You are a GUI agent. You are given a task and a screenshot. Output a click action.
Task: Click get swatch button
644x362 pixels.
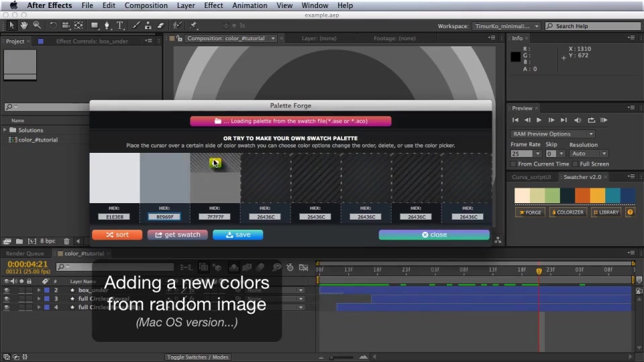[x=177, y=235]
